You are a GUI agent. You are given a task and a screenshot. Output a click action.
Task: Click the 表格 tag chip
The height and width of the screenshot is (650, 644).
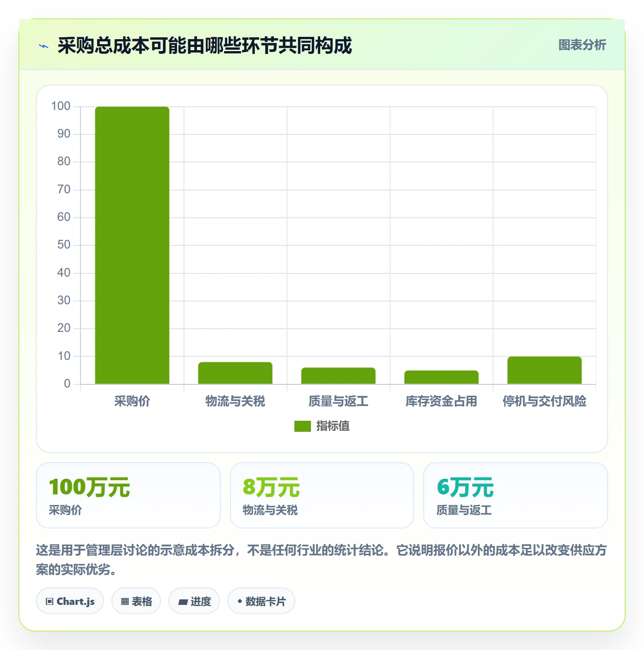136,601
